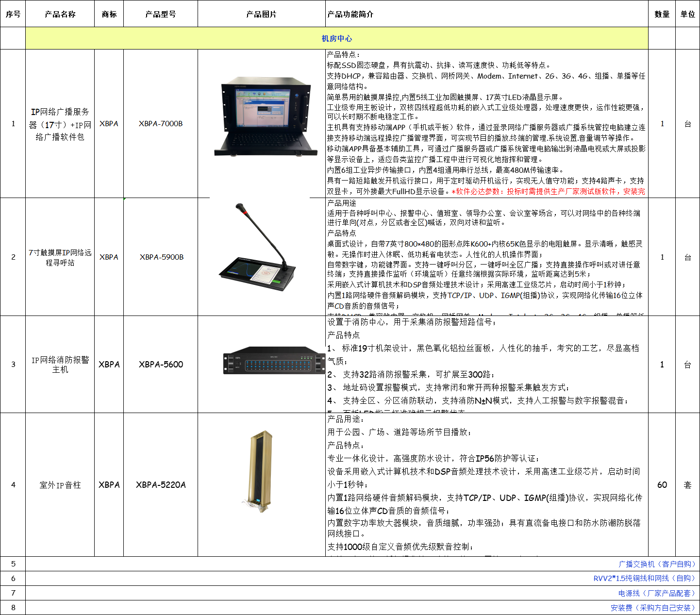Click the row number 1 cell

(x=13, y=124)
